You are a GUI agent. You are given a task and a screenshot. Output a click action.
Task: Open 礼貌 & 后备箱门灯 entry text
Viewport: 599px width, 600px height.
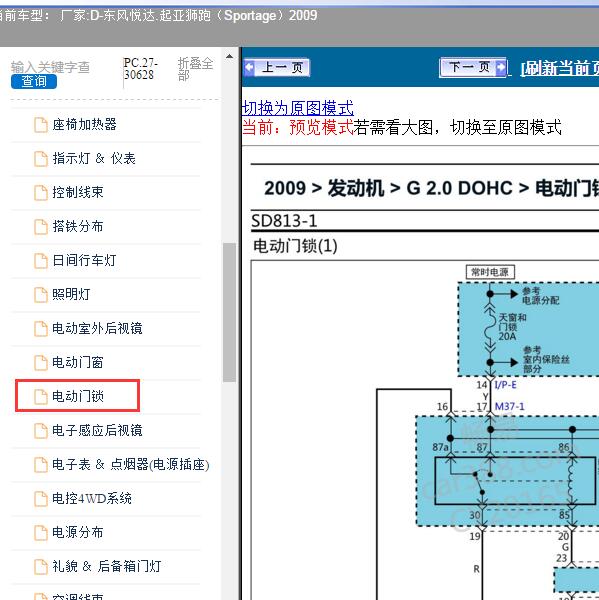[106, 566]
